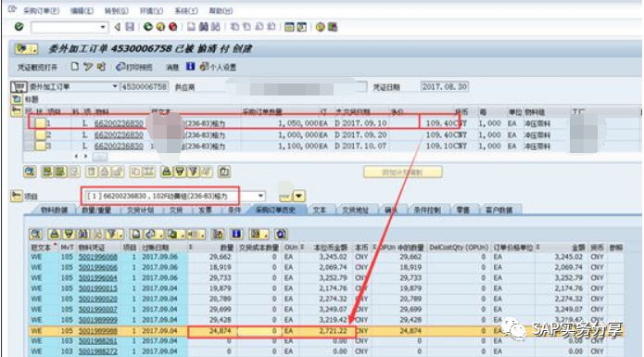644x357 pixels.
Task: Click the 凭证日期 date field
Action: (445, 86)
